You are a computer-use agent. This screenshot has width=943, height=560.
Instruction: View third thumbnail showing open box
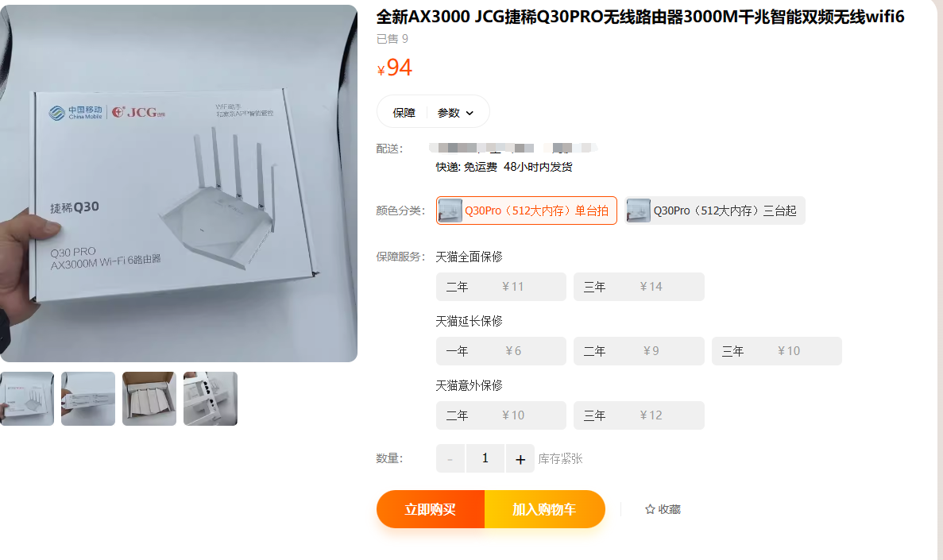pyautogui.click(x=149, y=399)
